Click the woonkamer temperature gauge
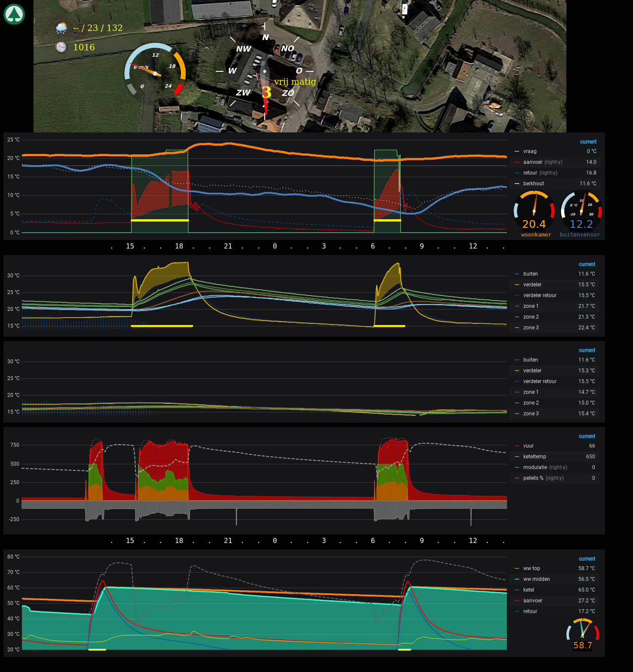The image size is (633, 672). coord(534,212)
